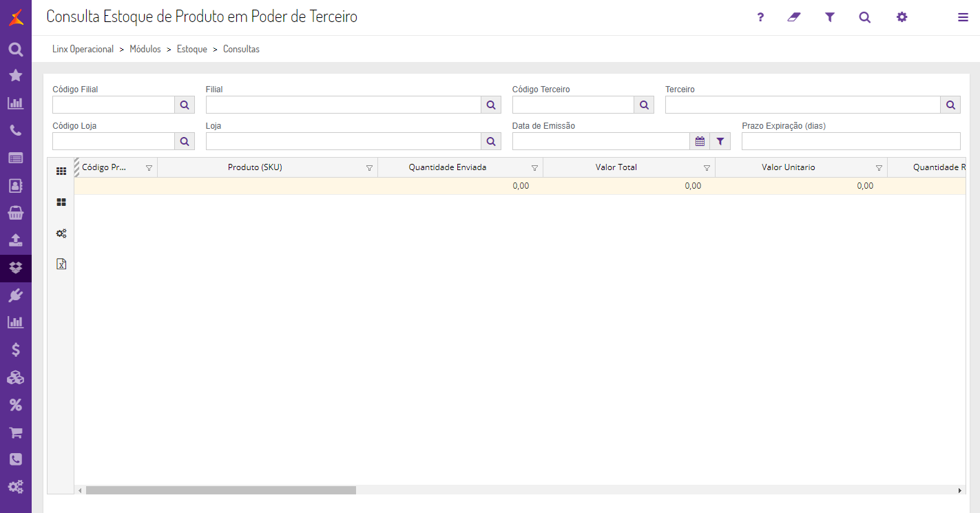Click the grid scrollbar right arrow

(960, 490)
